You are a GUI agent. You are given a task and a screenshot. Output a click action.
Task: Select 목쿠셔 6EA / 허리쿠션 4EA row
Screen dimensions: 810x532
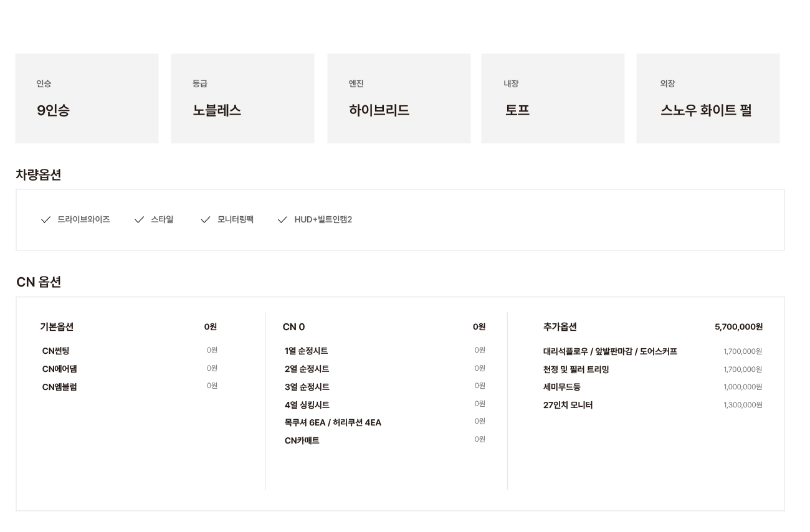(x=384, y=422)
